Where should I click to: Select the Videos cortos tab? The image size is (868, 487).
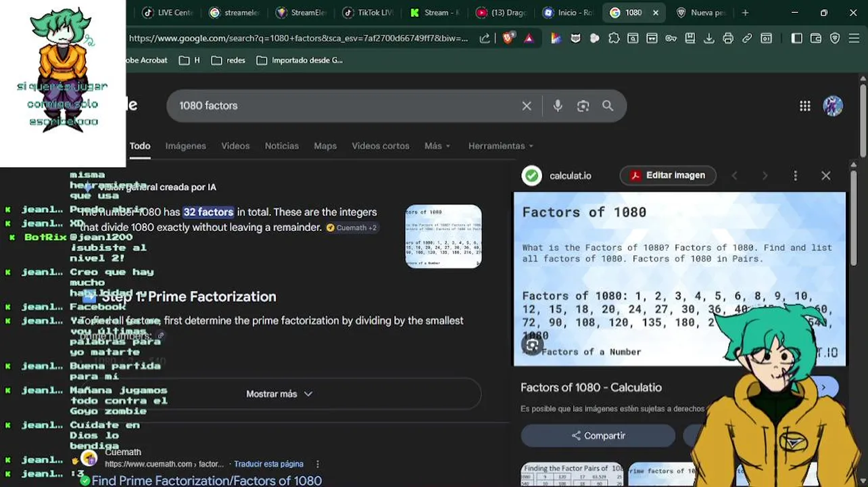(381, 145)
